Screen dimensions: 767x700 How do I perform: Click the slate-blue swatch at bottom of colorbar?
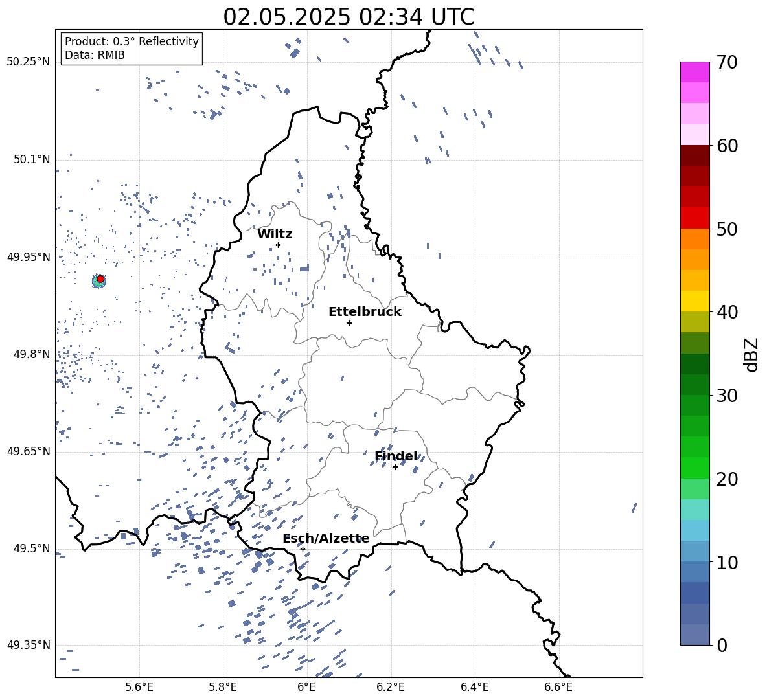click(x=695, y=635)
